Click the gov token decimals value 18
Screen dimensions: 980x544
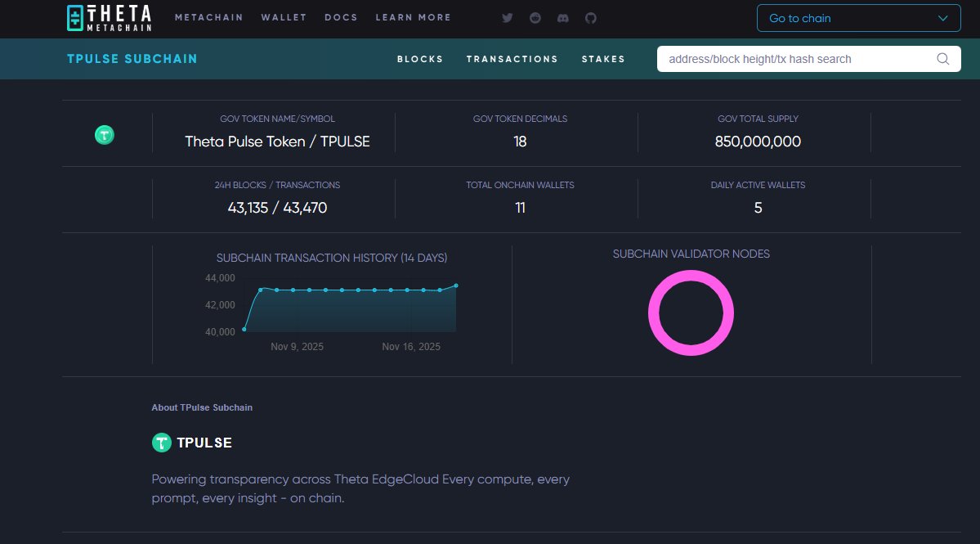(x=520, y=142)
